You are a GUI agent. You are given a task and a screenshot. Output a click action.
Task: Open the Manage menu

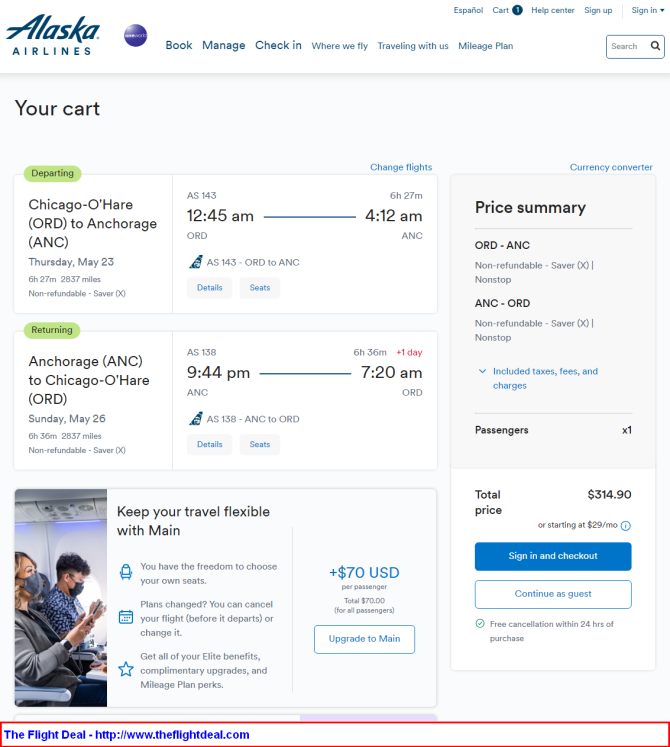pos(223,45)
